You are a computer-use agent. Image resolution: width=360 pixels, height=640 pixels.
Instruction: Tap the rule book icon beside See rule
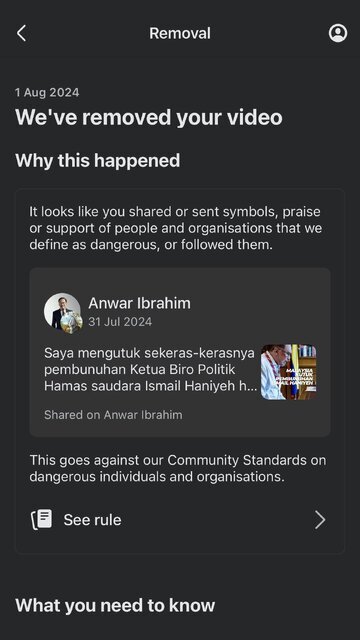pos(42,520)
